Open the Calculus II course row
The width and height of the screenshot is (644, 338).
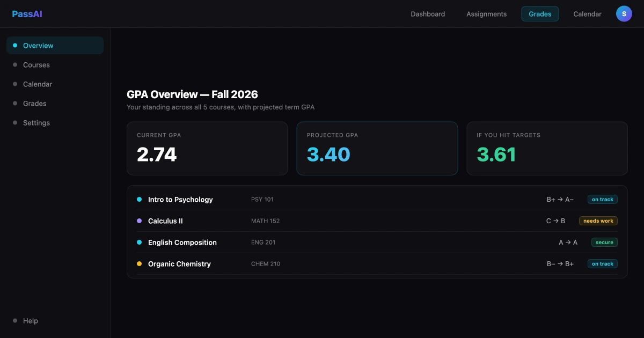click(377, 221)
